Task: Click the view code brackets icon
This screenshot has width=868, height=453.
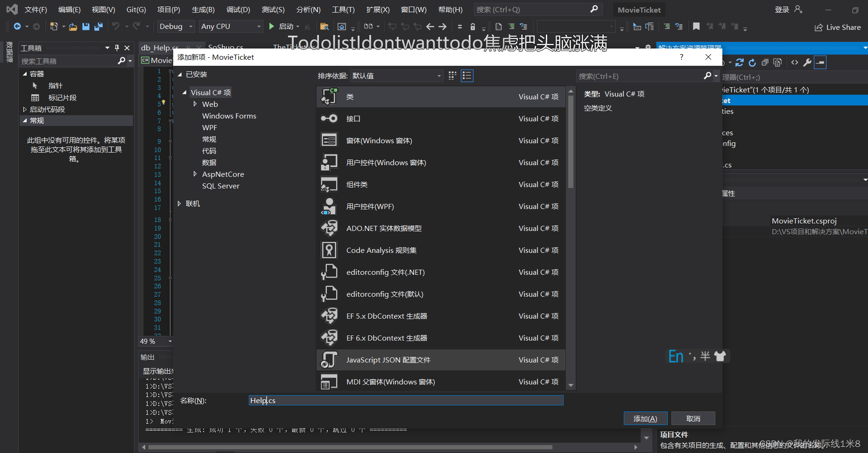Action: point(795,63)
